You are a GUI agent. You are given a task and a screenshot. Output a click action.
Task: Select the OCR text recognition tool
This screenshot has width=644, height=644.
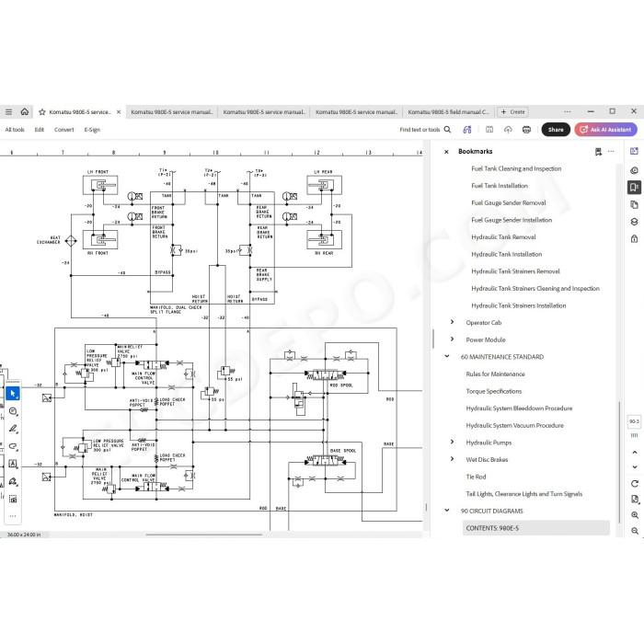13,499
